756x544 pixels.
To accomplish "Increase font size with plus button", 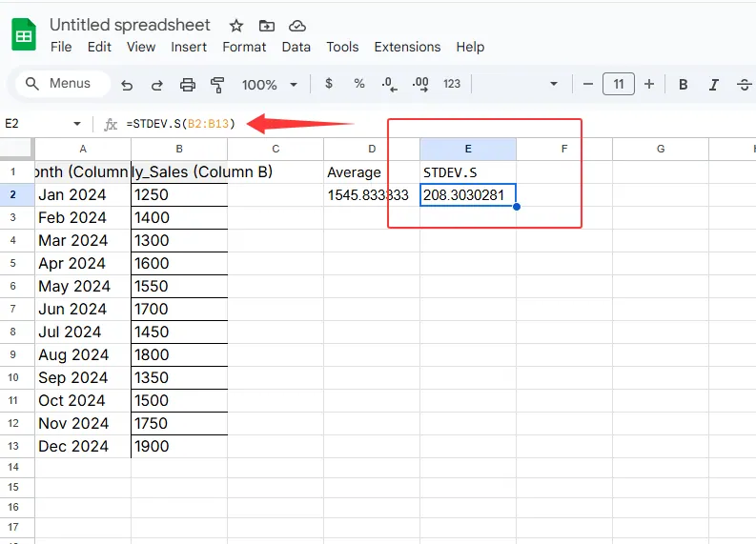I will (x=649, y=84).
